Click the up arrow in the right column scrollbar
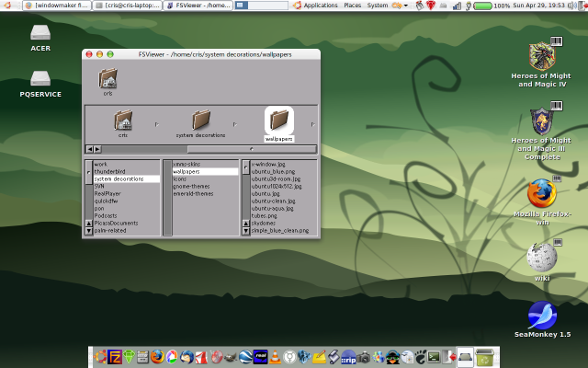The image size is (588, 368). (245, 223)
